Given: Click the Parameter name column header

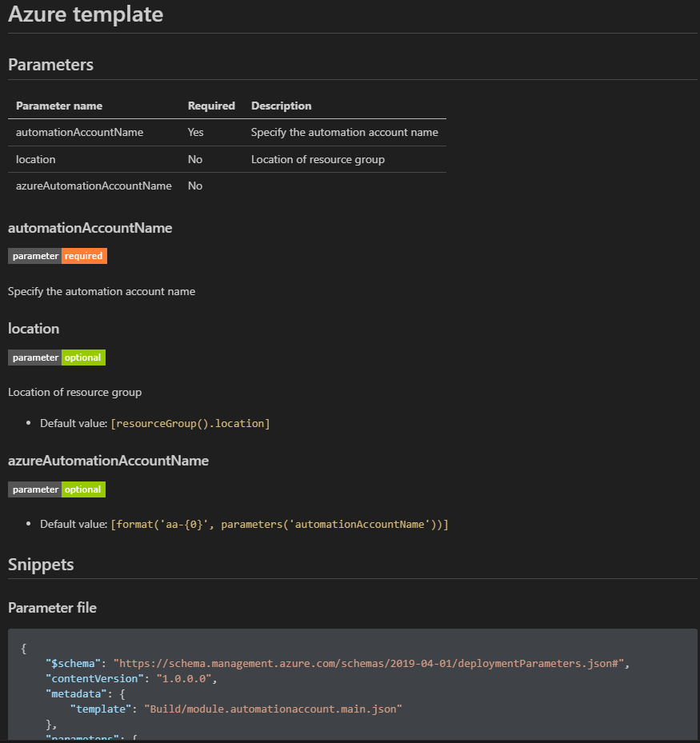Looking at the screenshot, I should point(58,106).
